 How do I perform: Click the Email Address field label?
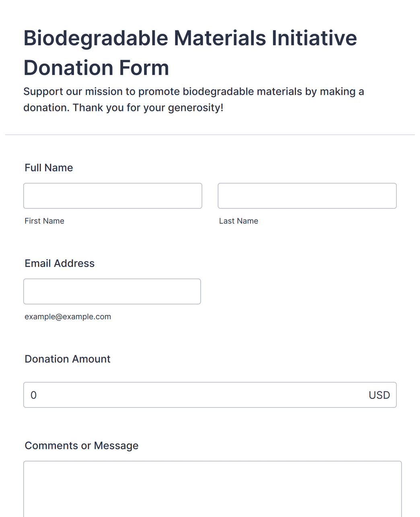point(60,263)
